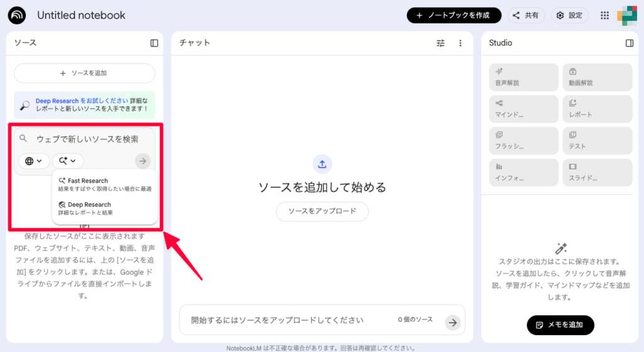Create a 動画解説 video overview
644x352 pixels.
coord(597,77)
